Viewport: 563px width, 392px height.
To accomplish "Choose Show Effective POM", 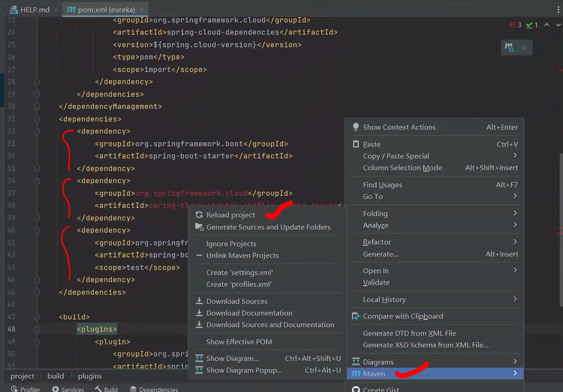I will (239, 342).
